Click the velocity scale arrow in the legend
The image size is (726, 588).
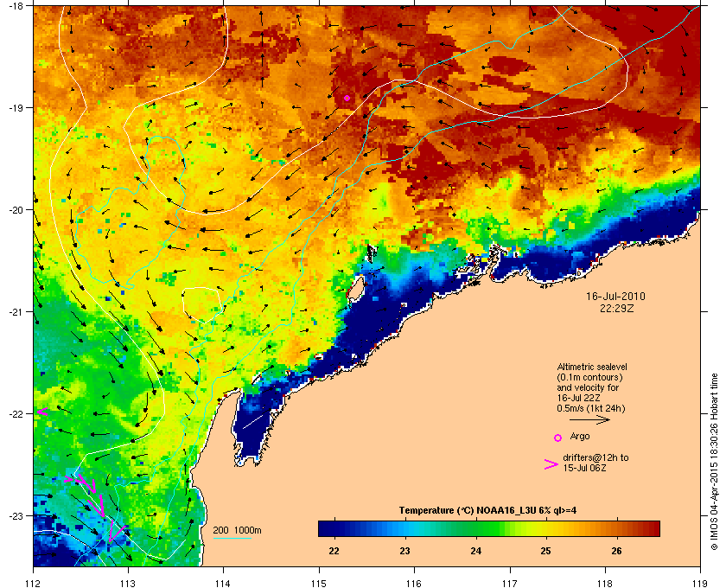(x=589, y=419)
